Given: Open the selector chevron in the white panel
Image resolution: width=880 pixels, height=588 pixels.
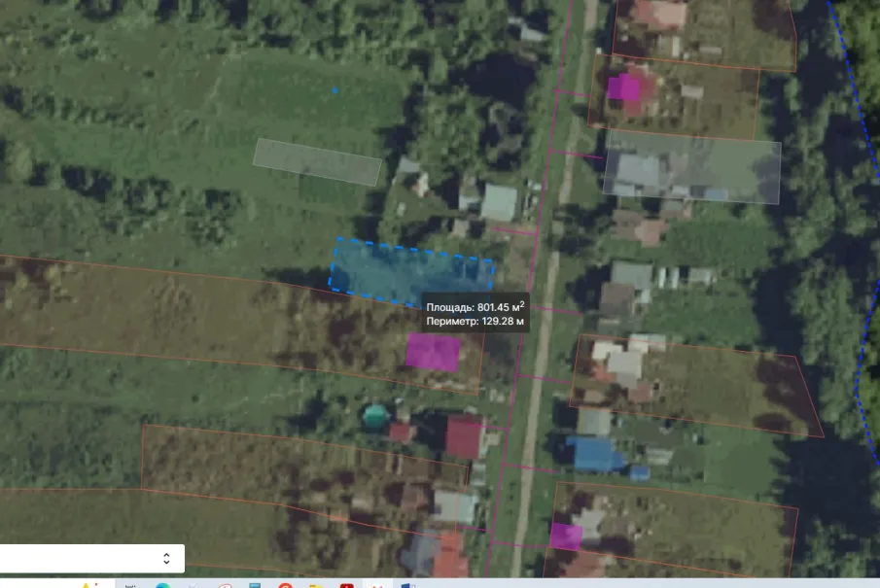Looking at the screenshot, I should (166, 558).
